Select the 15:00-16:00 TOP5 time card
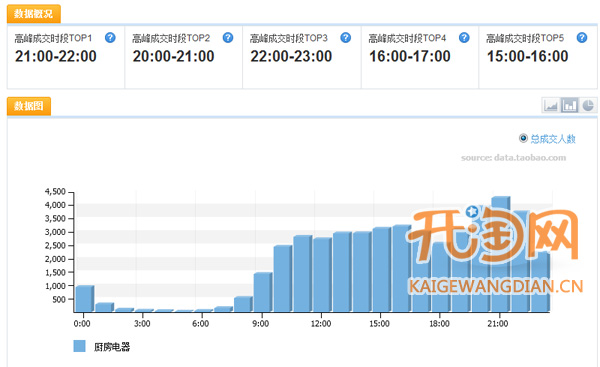Viewport: 600px width, 367px height. click(538, 57)
